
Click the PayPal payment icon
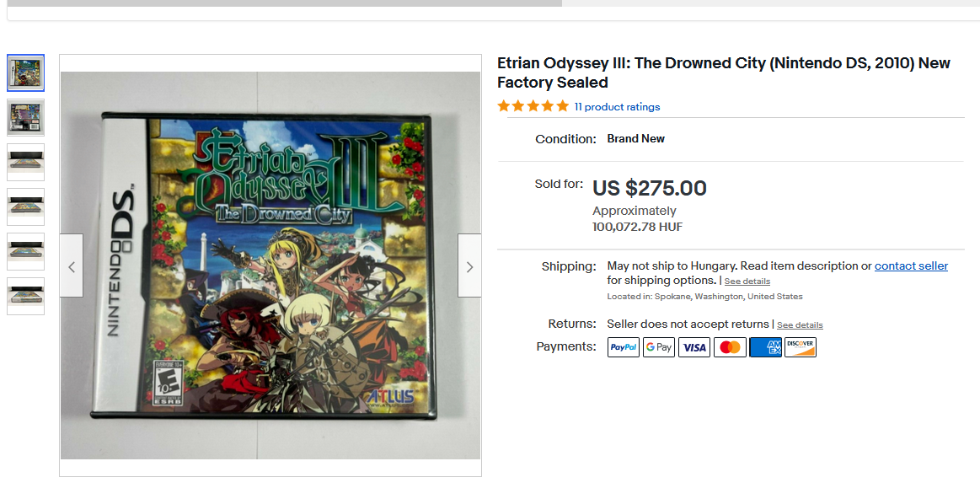tap(624, 347)
